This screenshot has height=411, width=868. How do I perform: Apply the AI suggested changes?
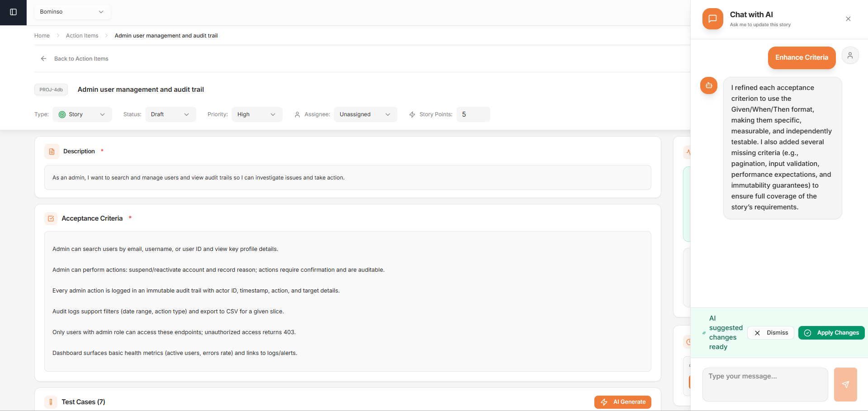(x=831, y=333)
